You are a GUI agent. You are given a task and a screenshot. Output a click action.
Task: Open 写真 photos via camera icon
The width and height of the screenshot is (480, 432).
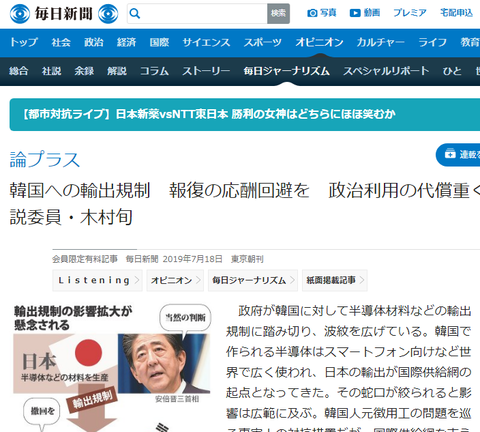pos(322,13)
